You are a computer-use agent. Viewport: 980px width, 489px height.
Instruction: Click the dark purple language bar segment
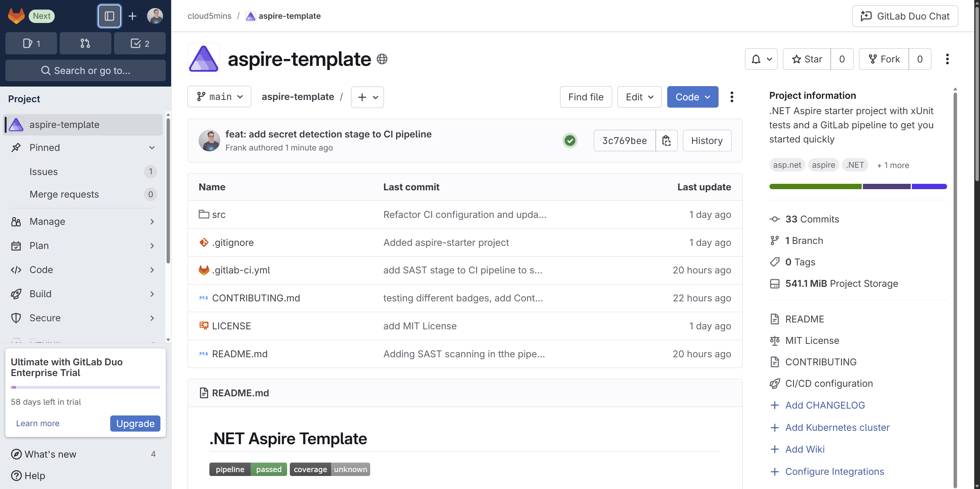[x=887, y=186]
